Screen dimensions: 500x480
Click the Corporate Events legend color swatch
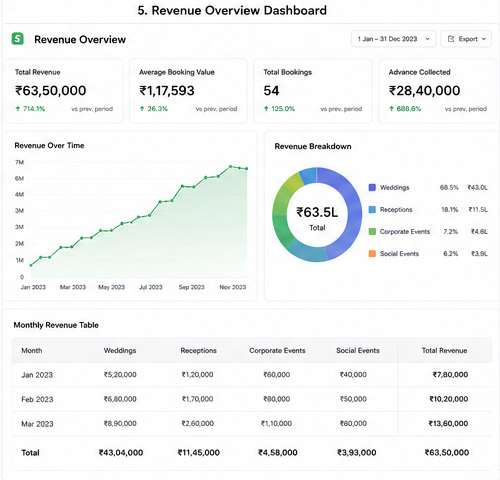[x=372, y=231]
